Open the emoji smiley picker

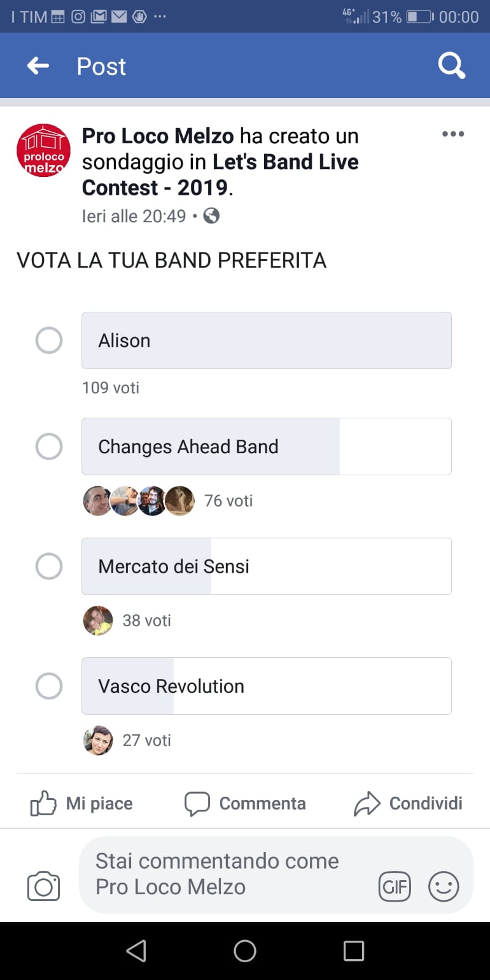pos(443,887)
